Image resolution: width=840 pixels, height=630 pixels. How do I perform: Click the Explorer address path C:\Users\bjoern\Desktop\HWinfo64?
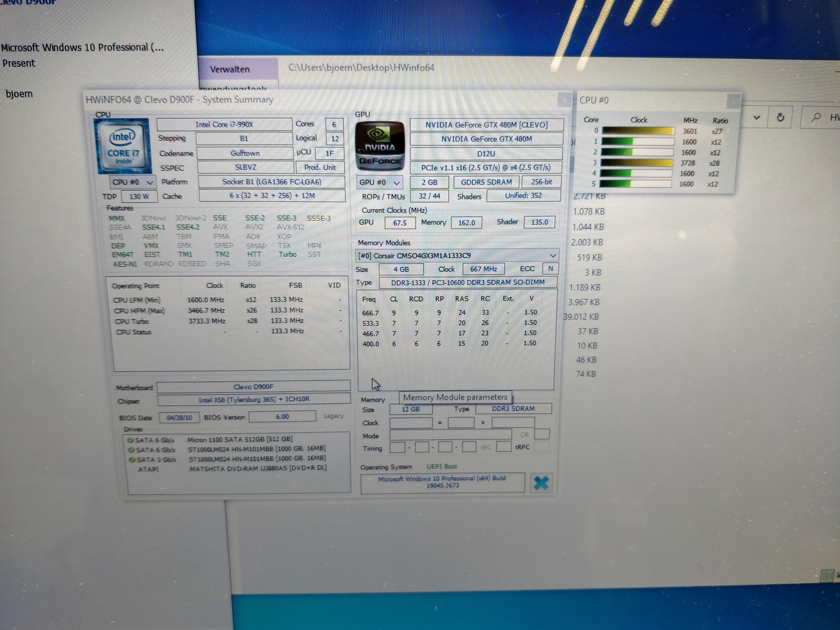point(361,68)
